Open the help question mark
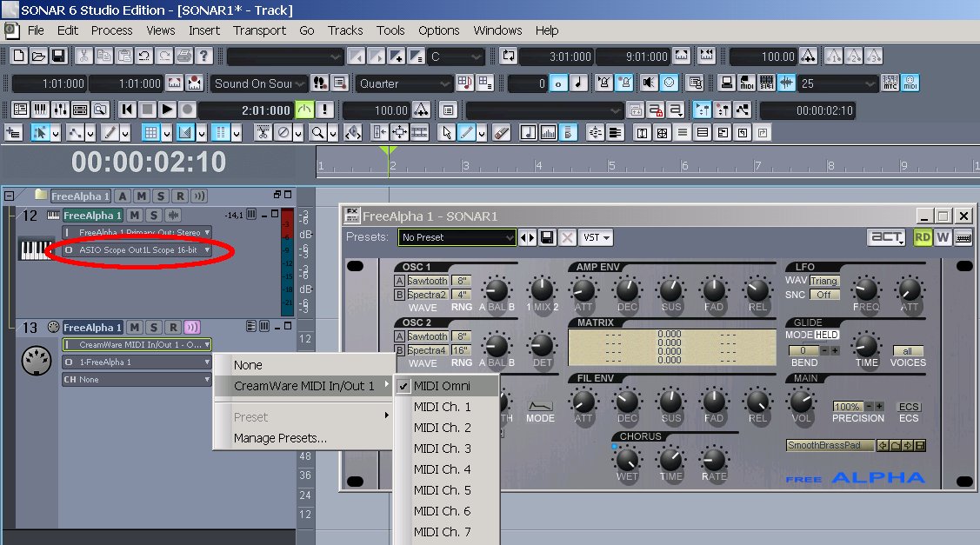980x545 pixels. [x=203, y=56]
